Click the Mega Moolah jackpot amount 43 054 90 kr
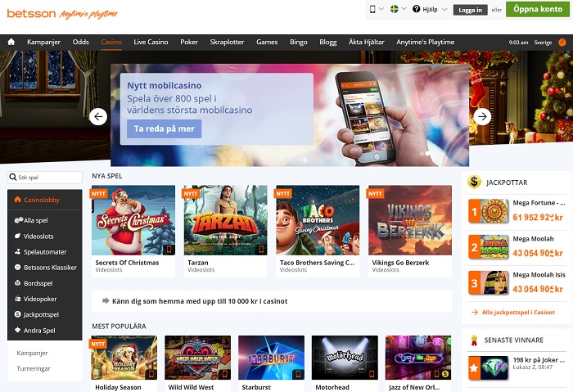 537,253
